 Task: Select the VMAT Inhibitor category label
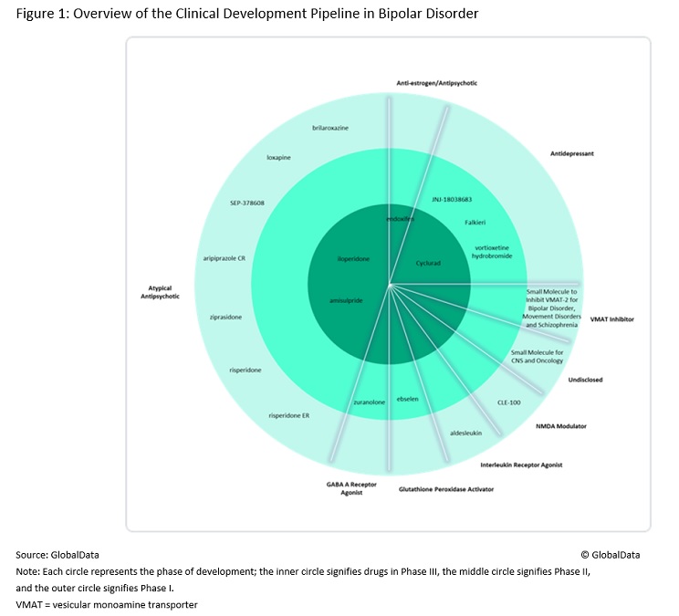[x=611, y=319]
